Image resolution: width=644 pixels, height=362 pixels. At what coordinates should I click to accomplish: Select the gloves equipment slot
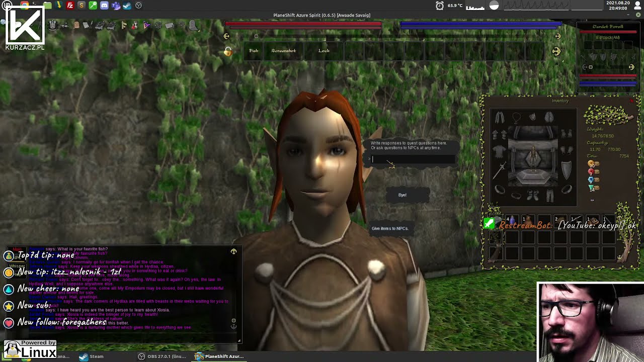(567, 134)
